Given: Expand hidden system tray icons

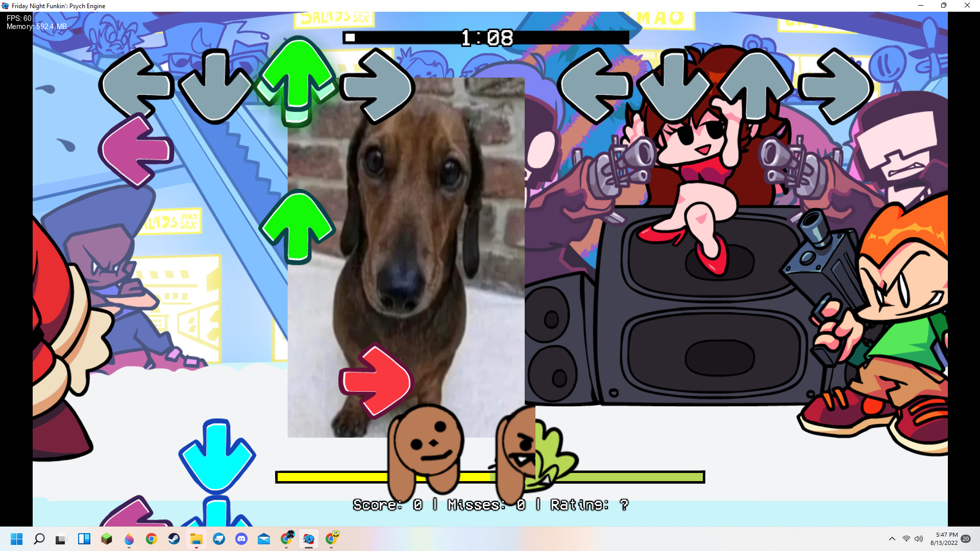Looking at the screenshot, I should tap(892, 539).
